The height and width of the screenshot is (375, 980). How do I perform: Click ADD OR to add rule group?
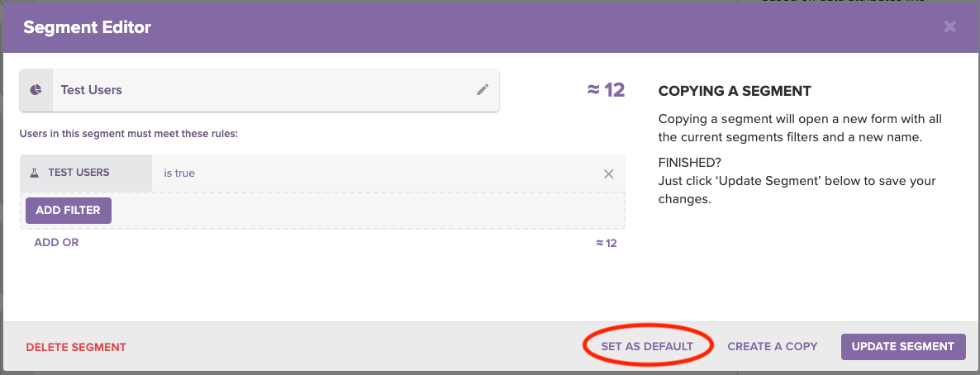[56, 243]
